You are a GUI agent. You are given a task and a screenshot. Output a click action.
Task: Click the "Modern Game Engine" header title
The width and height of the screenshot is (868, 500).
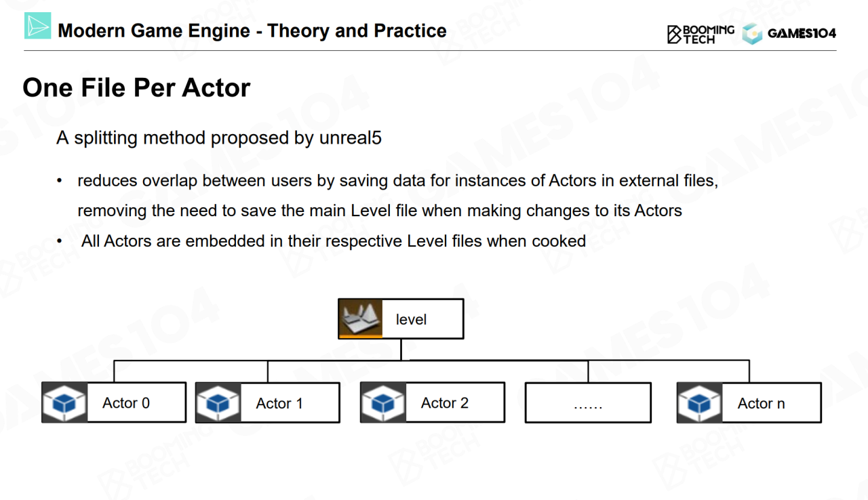[252, 30]
